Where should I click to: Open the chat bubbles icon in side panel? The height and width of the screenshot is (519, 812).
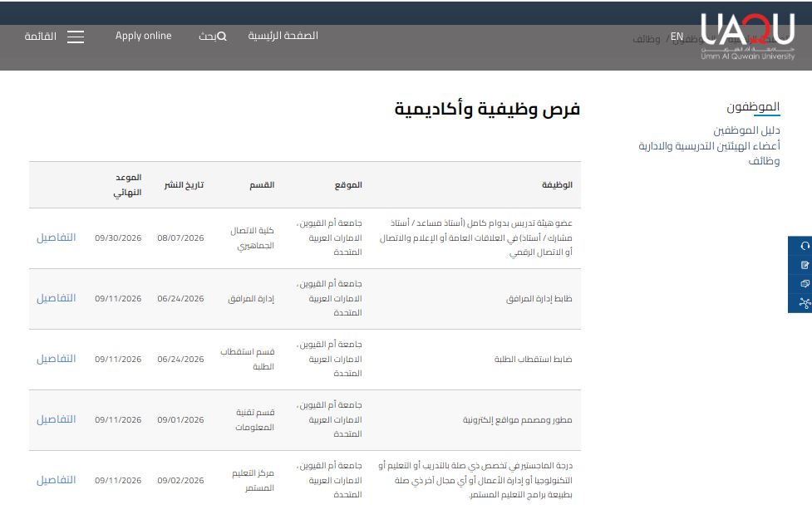tap(805, 283)
